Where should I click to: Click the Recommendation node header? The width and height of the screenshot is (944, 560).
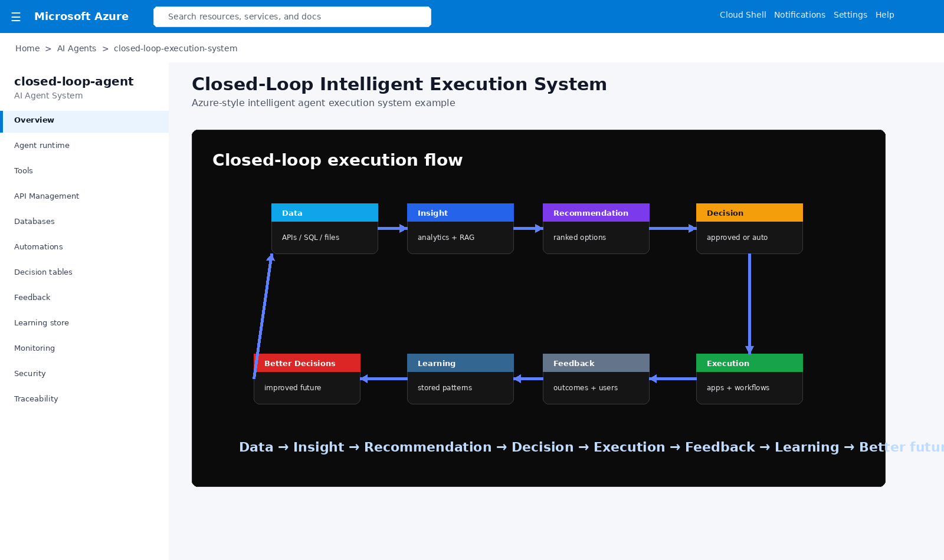coord(596,213)
